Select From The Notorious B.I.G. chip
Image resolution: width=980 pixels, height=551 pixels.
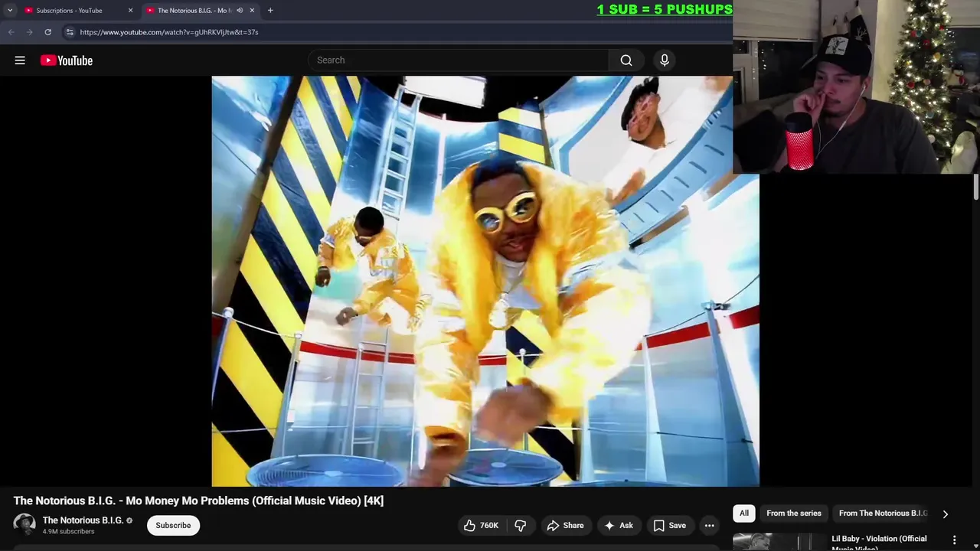(882, 514)
